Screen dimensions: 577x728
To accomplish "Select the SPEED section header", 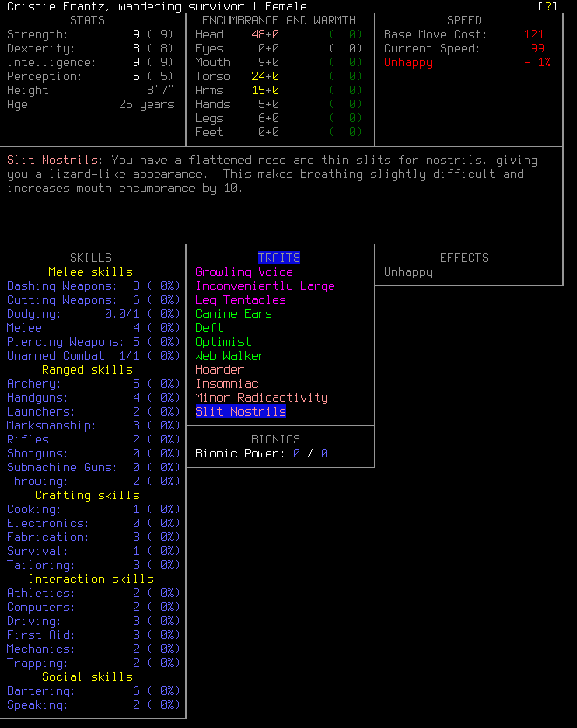I will [464, 20].
